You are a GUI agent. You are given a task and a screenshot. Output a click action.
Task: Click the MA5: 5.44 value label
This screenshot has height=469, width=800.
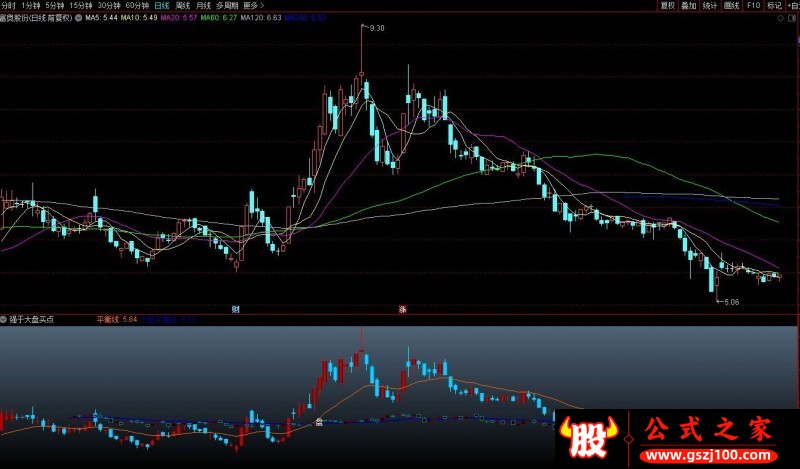101,18
